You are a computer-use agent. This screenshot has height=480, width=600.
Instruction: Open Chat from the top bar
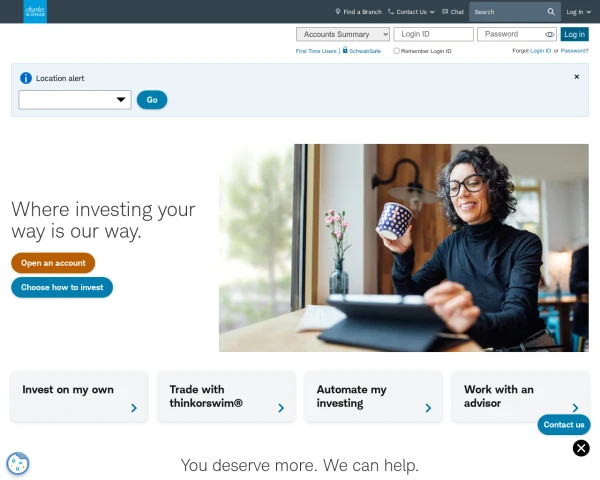coord(453,12)
